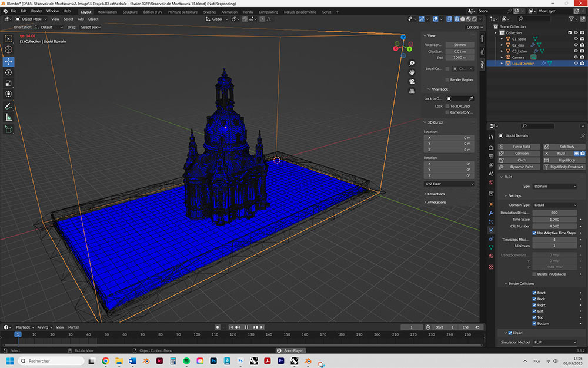588x368 pixels.
Task: Select the Scale tool
Action: pos(9,84)
